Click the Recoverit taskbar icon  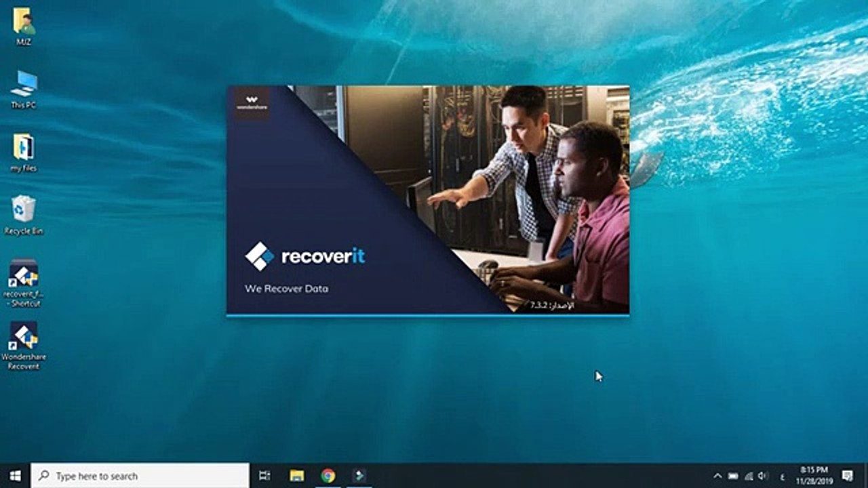(x=359, y=476)
